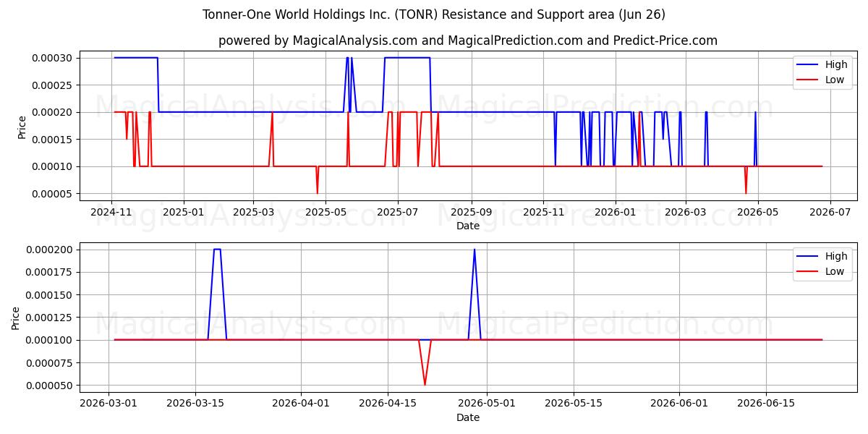Click the 0.00030 value on top y-axis
Image resolution: width=868 pixels, height=434 pixels.
click(x=52, y=58)
